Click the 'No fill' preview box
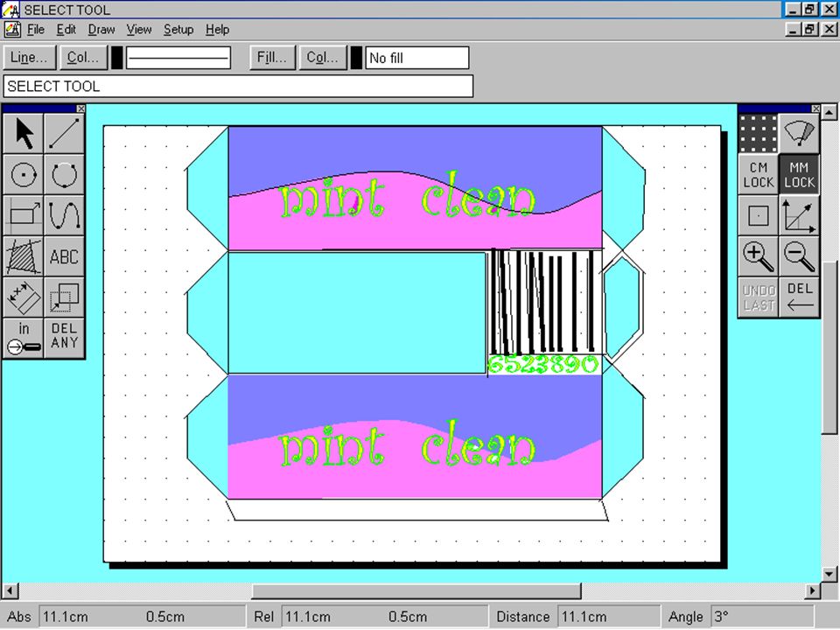This screenshot has height=630, width=840. [416, 58]
